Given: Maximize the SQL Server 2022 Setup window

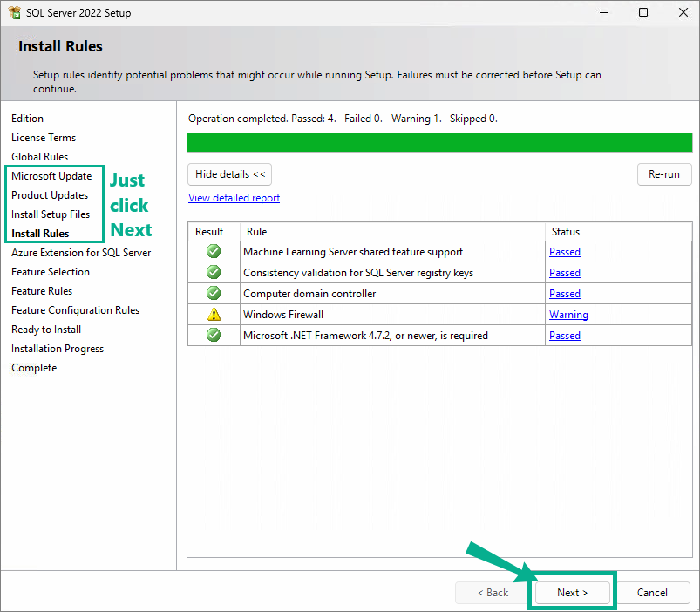Looking at the screenshot, I should pos(643,12).
